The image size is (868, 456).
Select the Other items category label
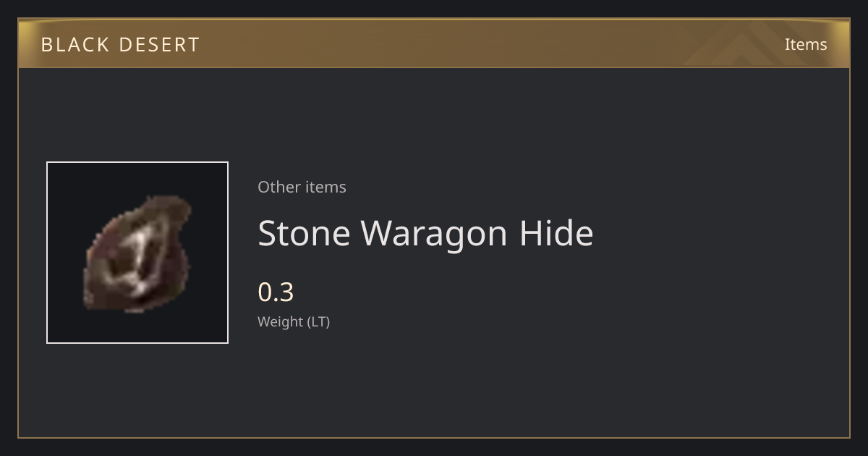point(302,187)
